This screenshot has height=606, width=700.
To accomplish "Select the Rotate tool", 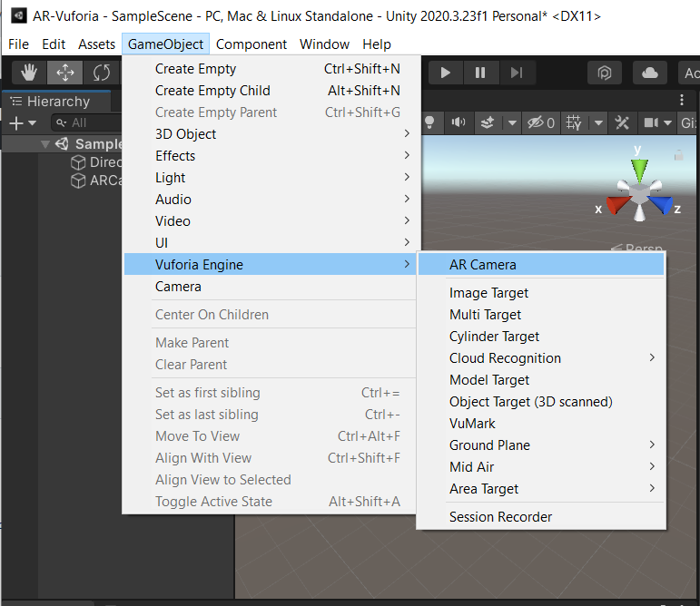I will (x=102, y=73).
